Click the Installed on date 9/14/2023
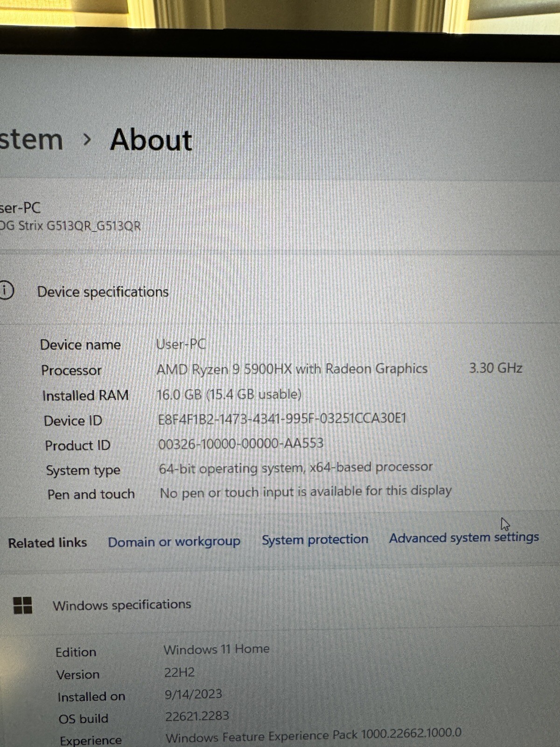560x747 pixels. [193, 694]
